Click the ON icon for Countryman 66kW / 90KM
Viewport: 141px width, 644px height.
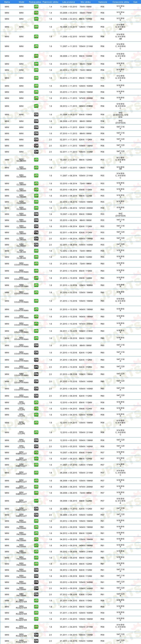tap(36, 345)
